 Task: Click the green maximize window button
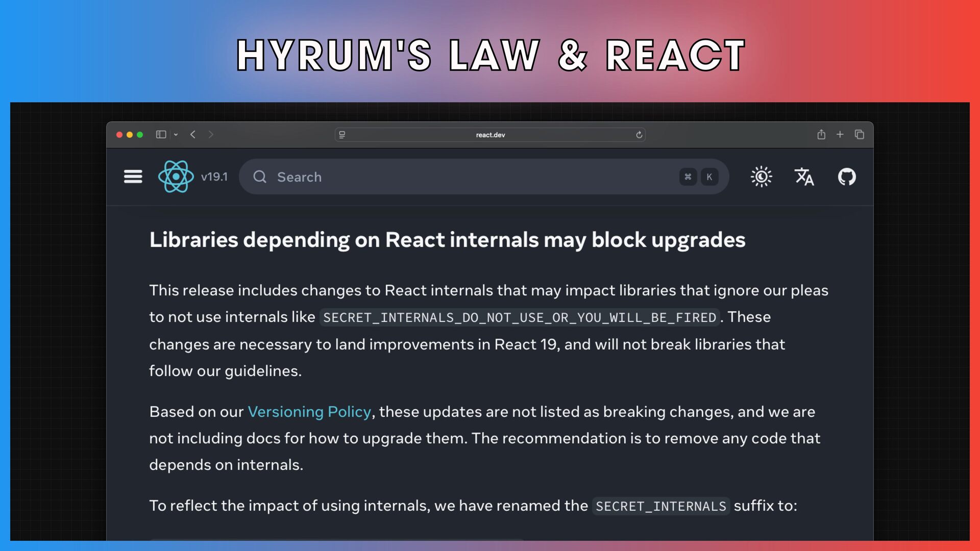[x=140, y=135]
